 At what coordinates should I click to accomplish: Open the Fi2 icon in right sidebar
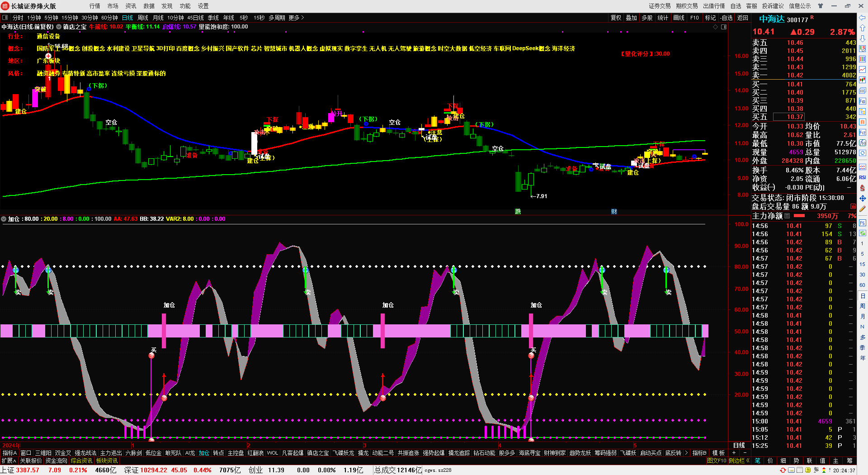[x=863, y=133]
